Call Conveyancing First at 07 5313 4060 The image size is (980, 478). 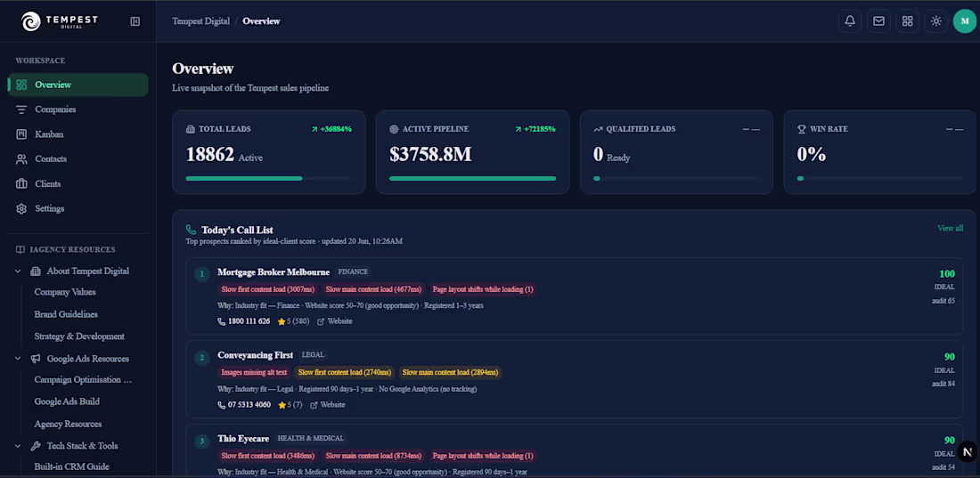pos(244,405)
